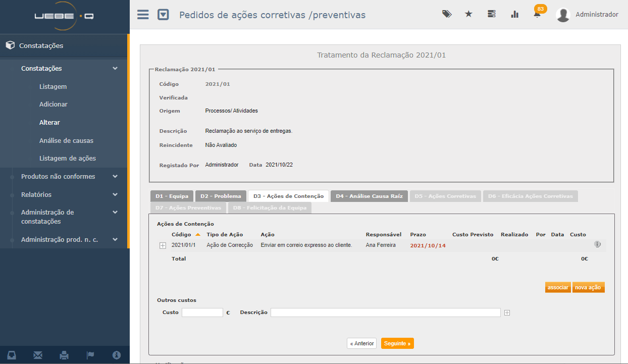Click the flag icon in sidebar footer
This screenshot has width=628, height=364.
[x=90, y=355]
